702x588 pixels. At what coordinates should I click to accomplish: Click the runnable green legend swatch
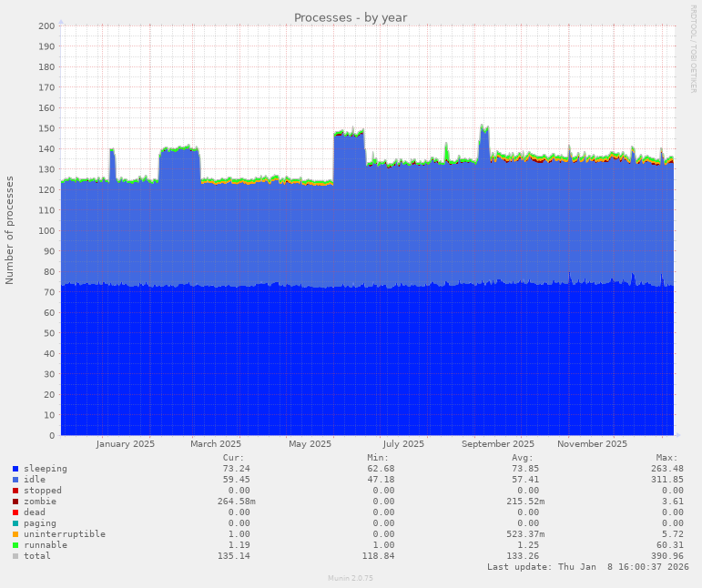point(15,545)
